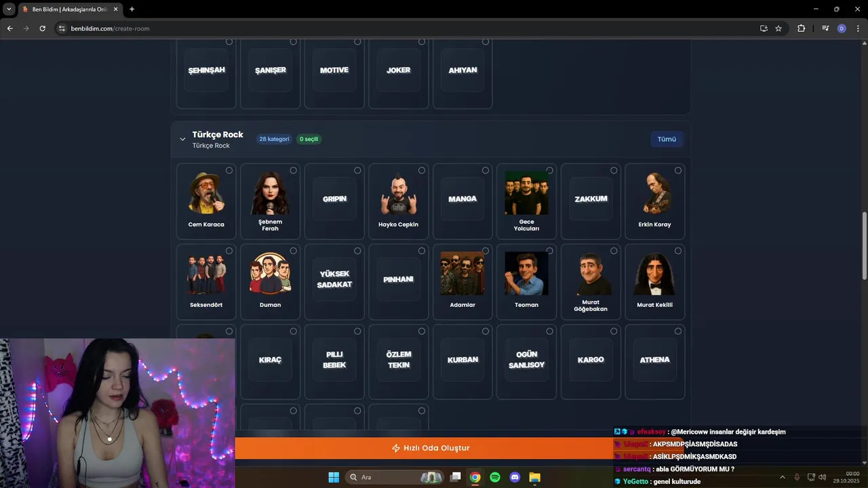Select the Erkin Koray card
The image size is (868, 488).
pyautogui.click(x=654, y=201)
